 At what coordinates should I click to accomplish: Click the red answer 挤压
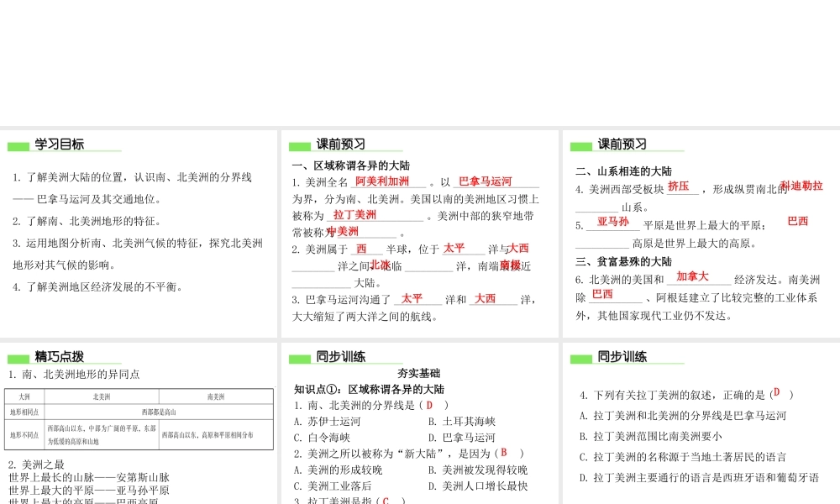(x=678, y=186)
